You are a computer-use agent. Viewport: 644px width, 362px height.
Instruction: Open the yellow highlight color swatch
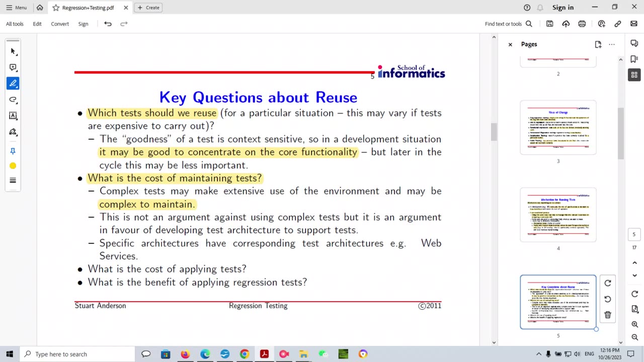[13, 166]
